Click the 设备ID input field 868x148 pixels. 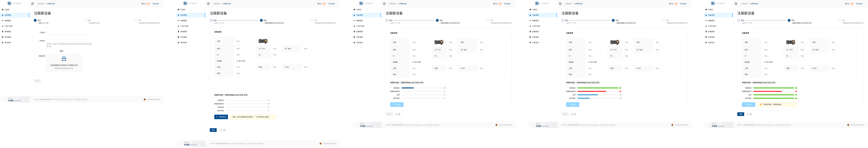click(x=69, y=32)
